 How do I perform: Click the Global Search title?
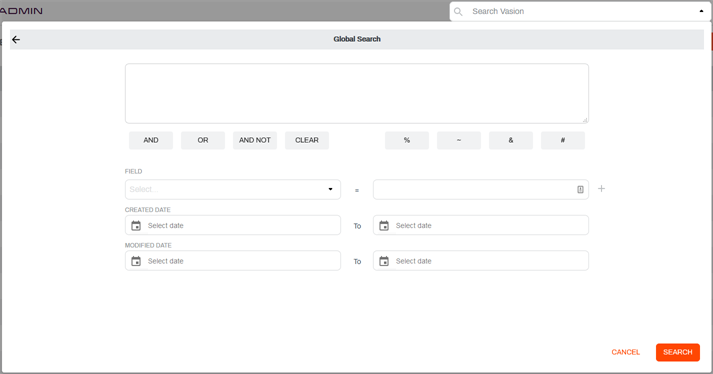tap(357, 39)
